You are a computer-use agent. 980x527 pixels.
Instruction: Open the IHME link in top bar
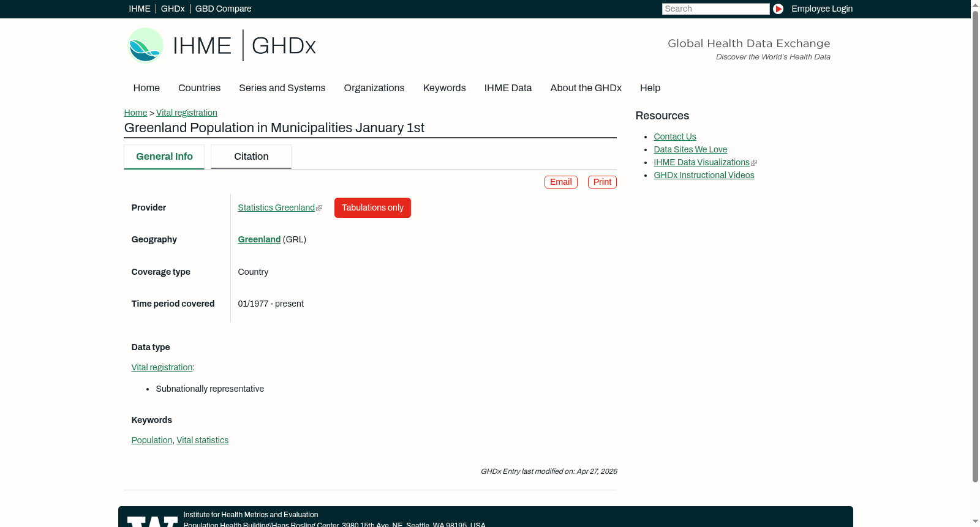[139, 9]
